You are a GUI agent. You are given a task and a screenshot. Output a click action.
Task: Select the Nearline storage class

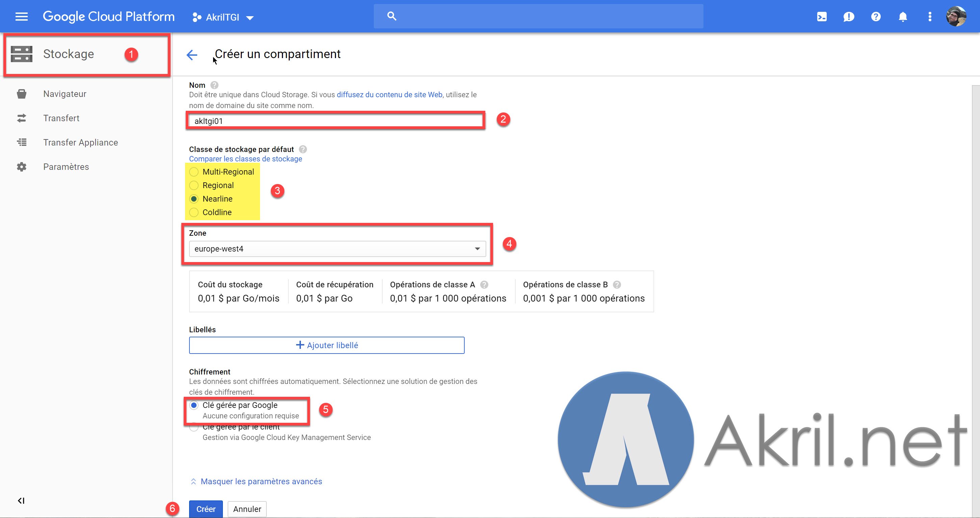[194, 199]
